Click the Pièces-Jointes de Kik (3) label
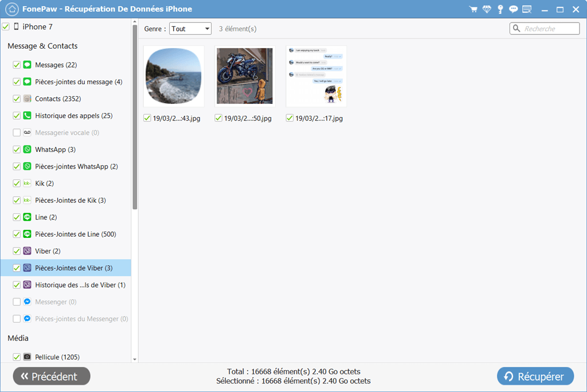587x392 pixels. click(71, 201)
